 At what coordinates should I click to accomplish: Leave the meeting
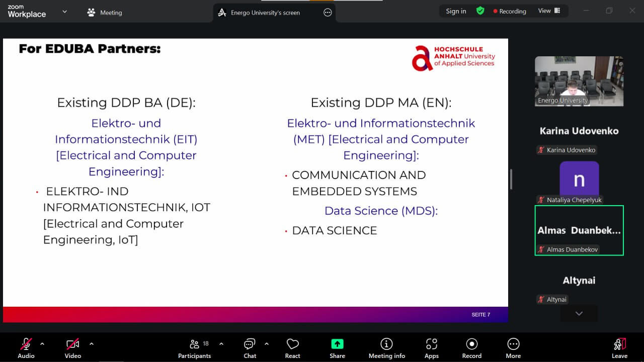pyautogui.click(x=619, y=348)
